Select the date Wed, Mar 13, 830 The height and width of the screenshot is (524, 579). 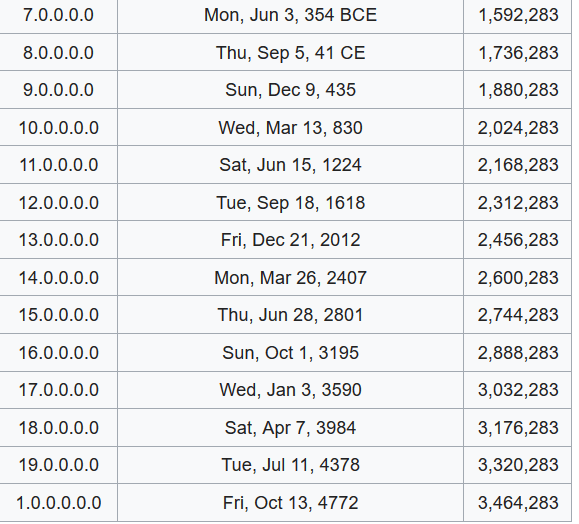[290, 128]
